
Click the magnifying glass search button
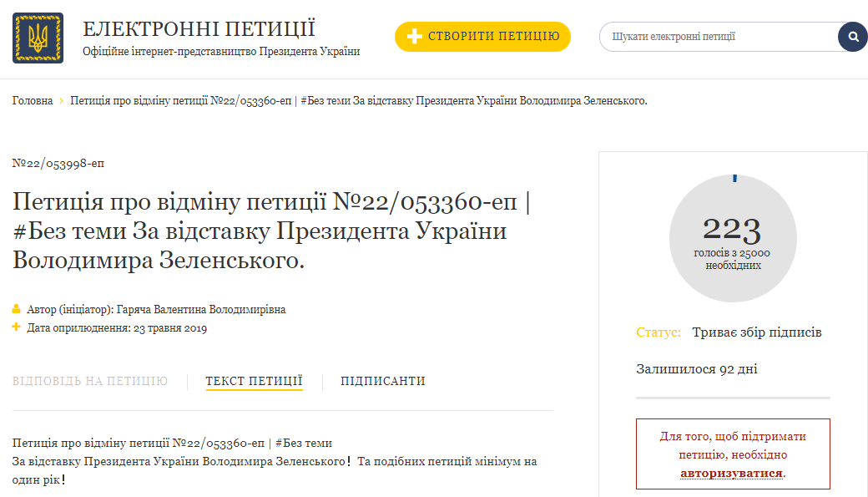pyautogui.click(x=852, y=37)
